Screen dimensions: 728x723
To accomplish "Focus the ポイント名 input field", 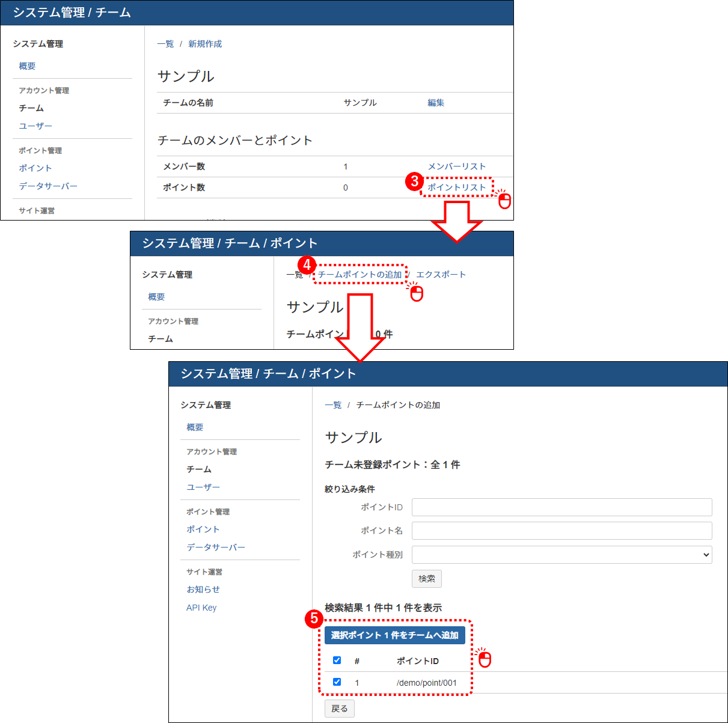I will (x=562, y=531).
